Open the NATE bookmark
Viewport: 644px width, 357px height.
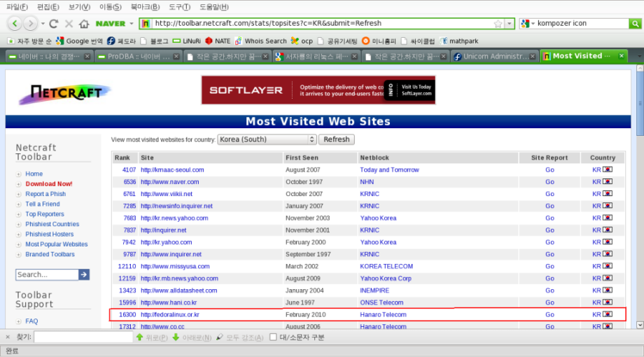[218, 41]
